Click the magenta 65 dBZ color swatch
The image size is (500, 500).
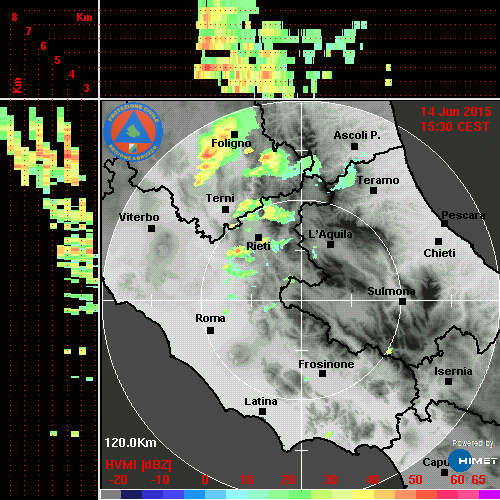489,494
